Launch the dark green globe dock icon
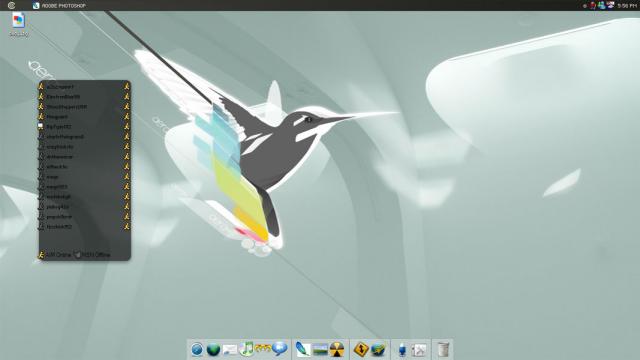The width and height of the screenshot is (640, 360). tap(213, 349)
